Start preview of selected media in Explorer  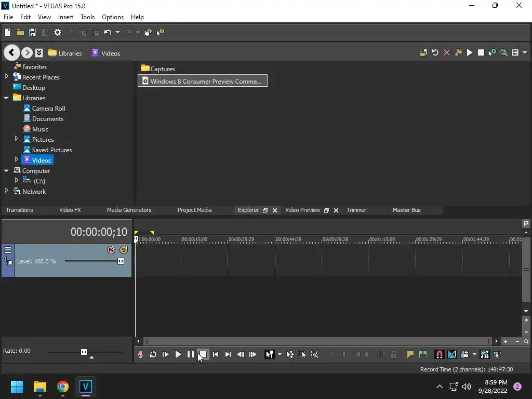click(x=470, y=52)
